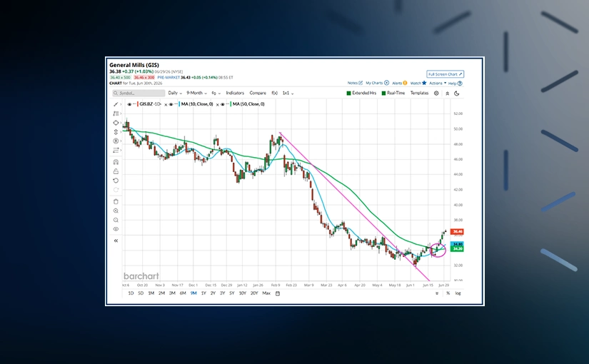The height and width of the screenshot is (364, 589).
Task: Switch to dark mode moon icon
Action: click(457, 93)
